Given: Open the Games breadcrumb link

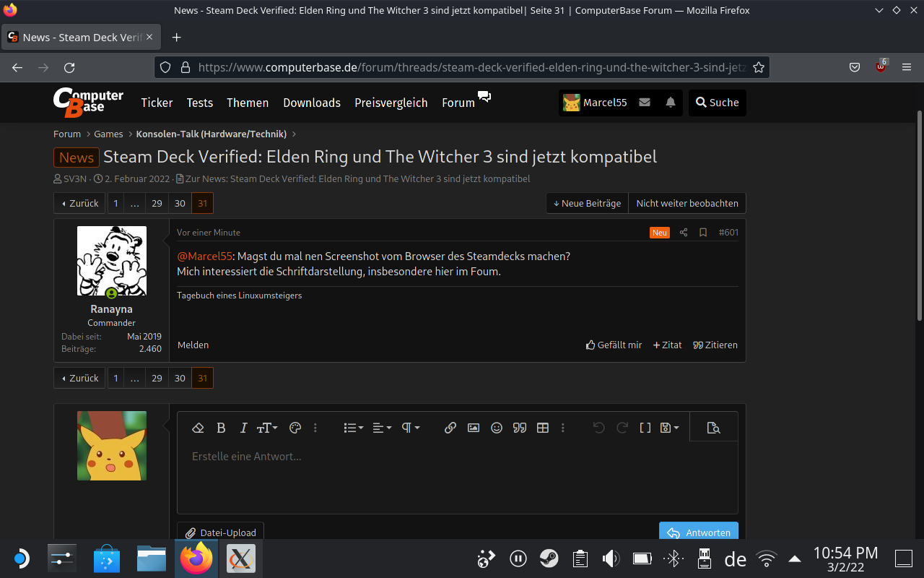Looking at the screenshot, I should tap(108, 134).
